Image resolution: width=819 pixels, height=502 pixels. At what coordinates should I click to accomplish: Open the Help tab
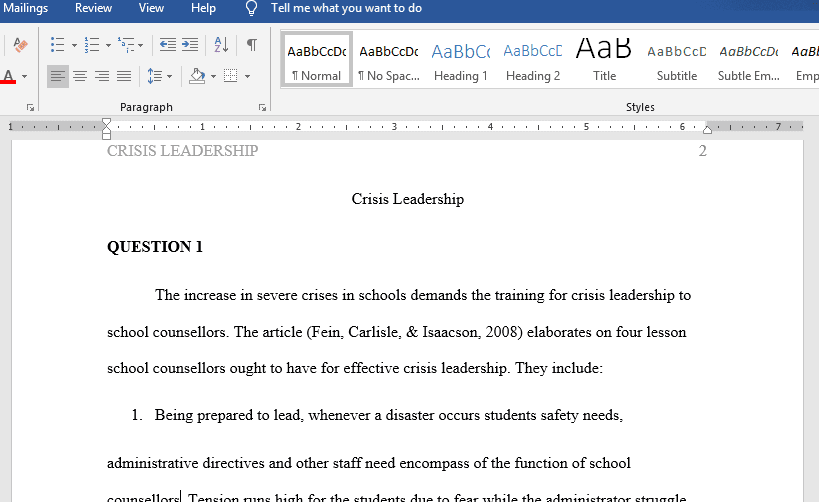203,8
